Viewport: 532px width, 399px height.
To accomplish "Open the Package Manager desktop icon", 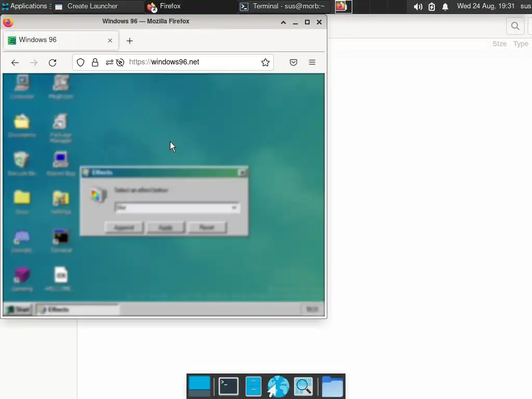I will pos(61,128).
